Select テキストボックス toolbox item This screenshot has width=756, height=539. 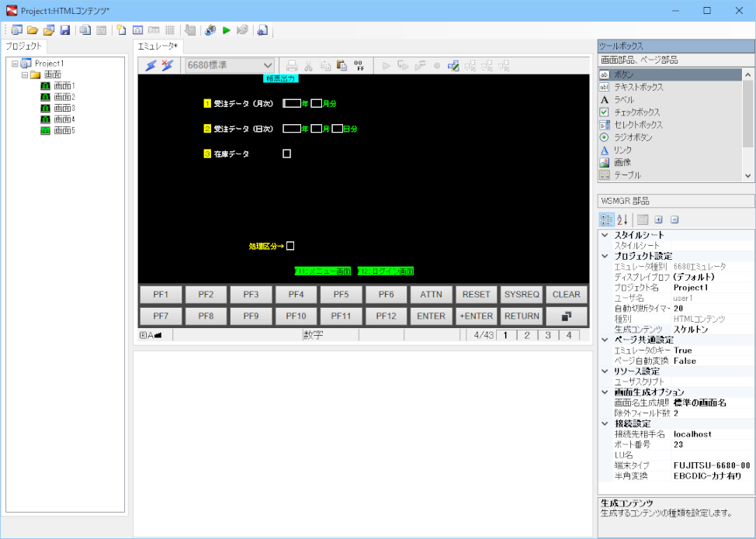pos(670,87)
